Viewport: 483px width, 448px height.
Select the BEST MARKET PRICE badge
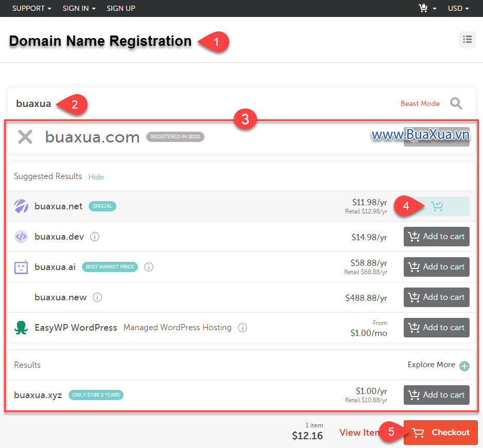coord(110,267)
